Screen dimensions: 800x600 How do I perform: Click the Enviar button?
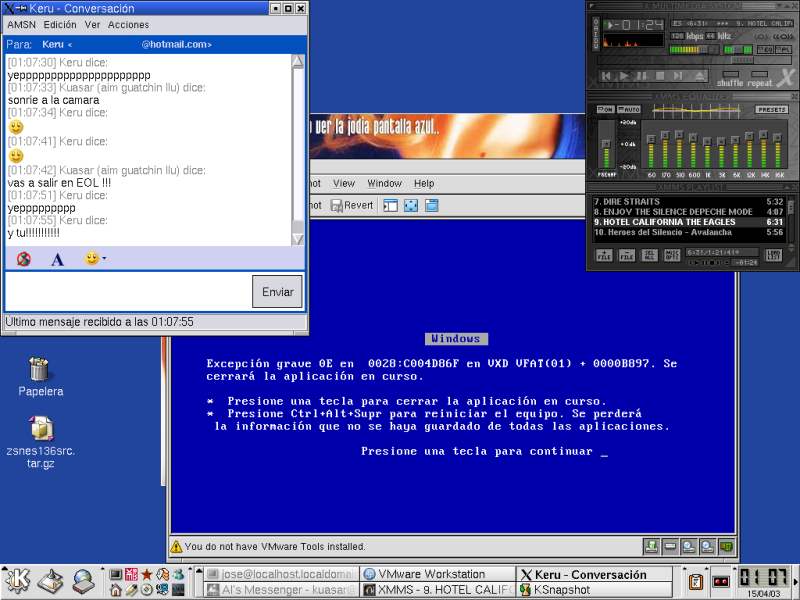point(278,292)
